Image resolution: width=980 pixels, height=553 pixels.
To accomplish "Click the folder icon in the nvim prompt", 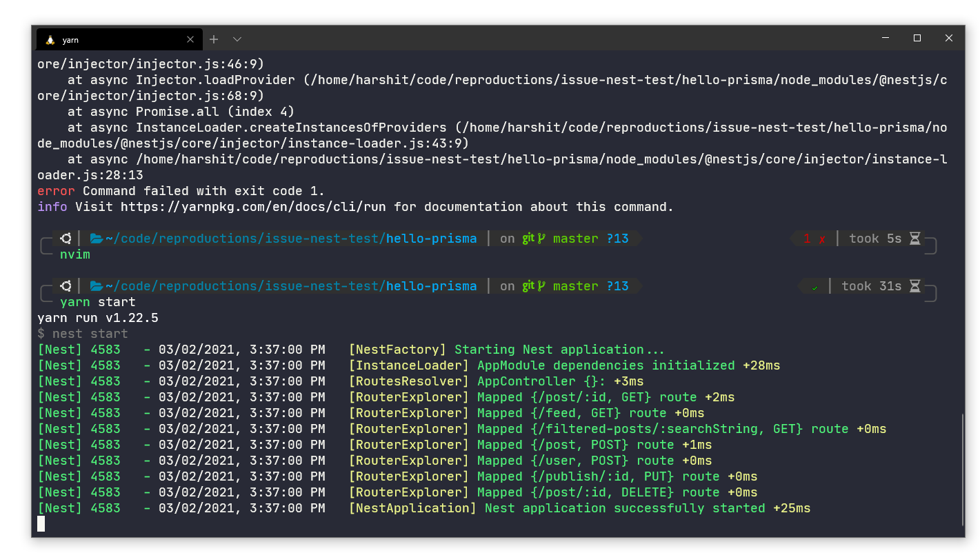I will [x=97, y=239].
